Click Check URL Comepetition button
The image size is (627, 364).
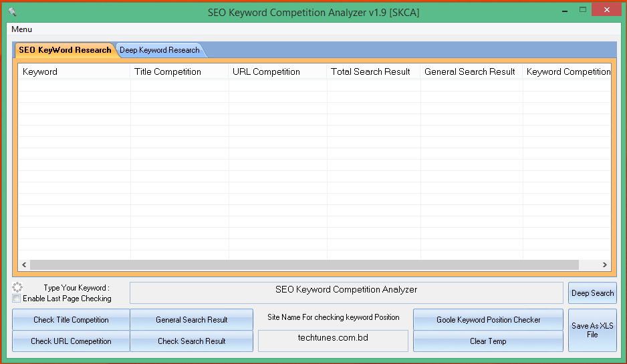[71, 341]
